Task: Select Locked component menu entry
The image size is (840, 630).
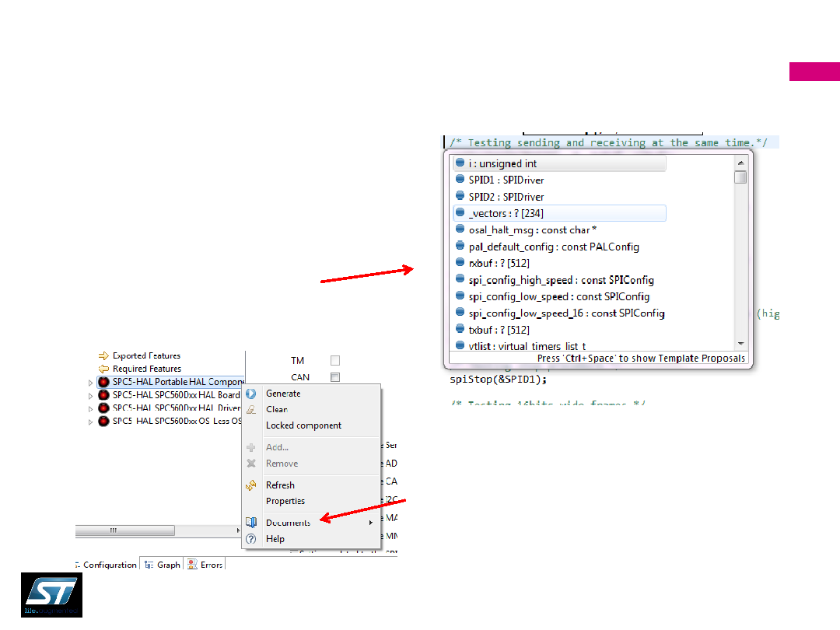Action: coord(311,425)
